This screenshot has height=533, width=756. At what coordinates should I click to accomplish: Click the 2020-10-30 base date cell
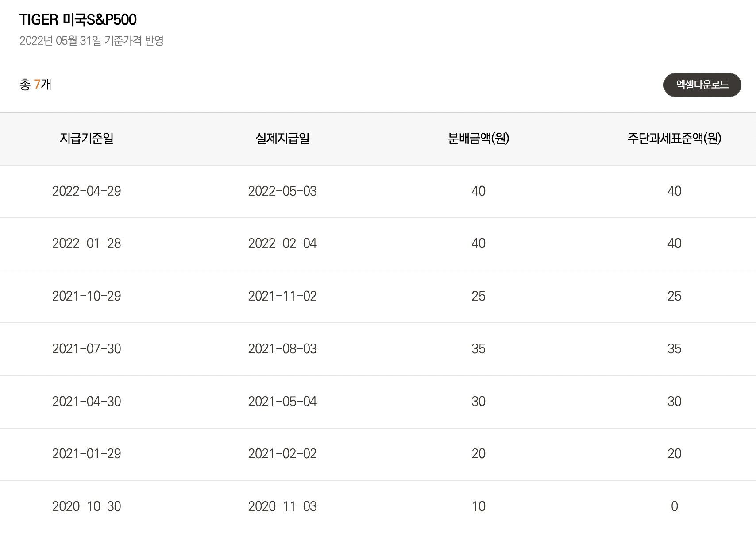coord(87,506)
